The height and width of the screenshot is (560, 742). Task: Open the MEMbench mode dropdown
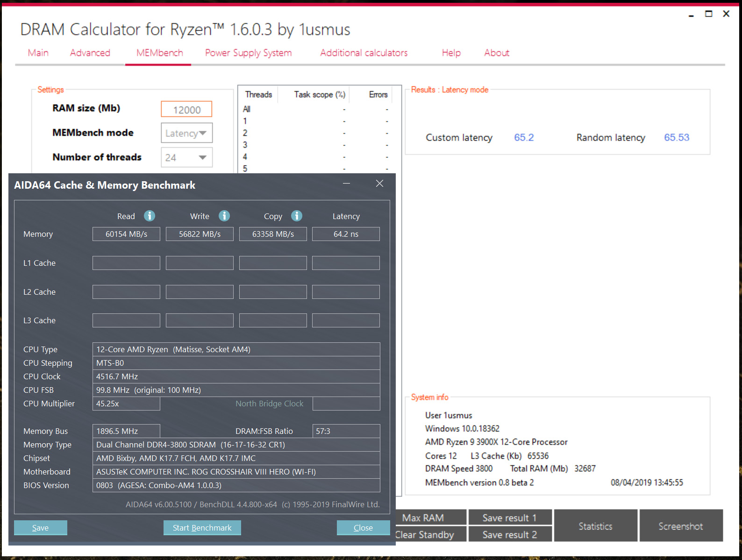(187, 133)
